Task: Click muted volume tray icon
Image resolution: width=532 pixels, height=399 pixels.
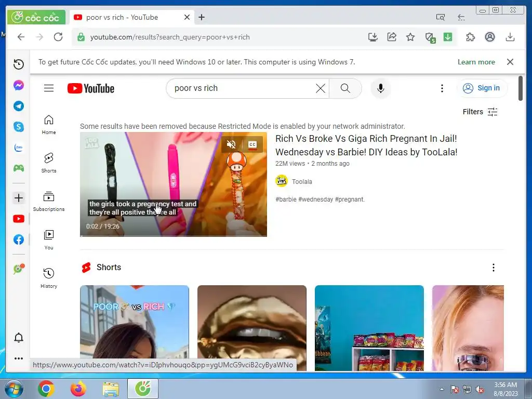Action: tap(480, 390)
